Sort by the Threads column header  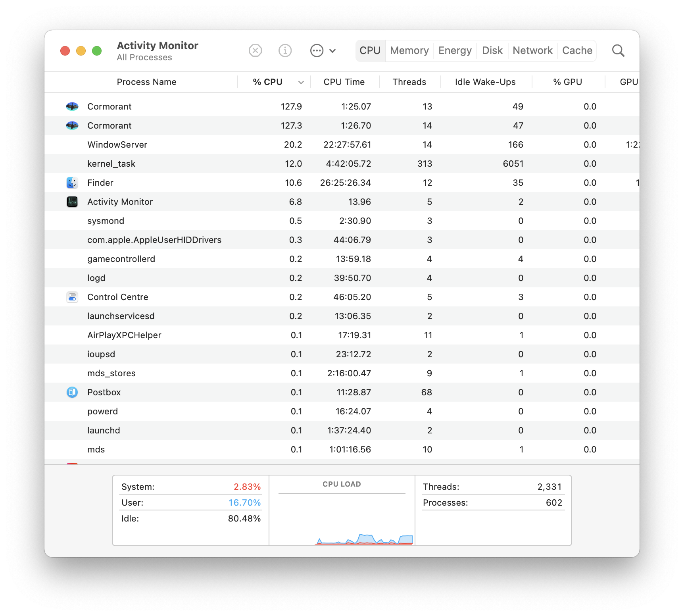409,82
